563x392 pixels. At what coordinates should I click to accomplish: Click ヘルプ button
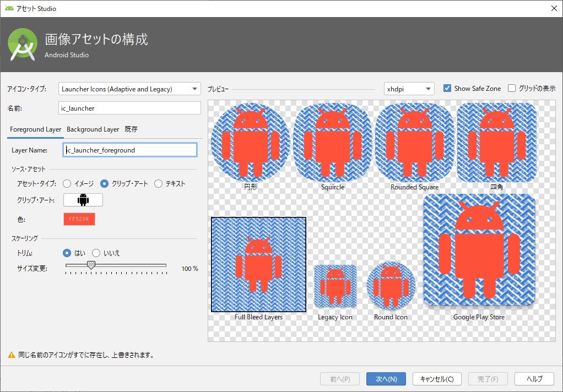[x=534, y=379]
